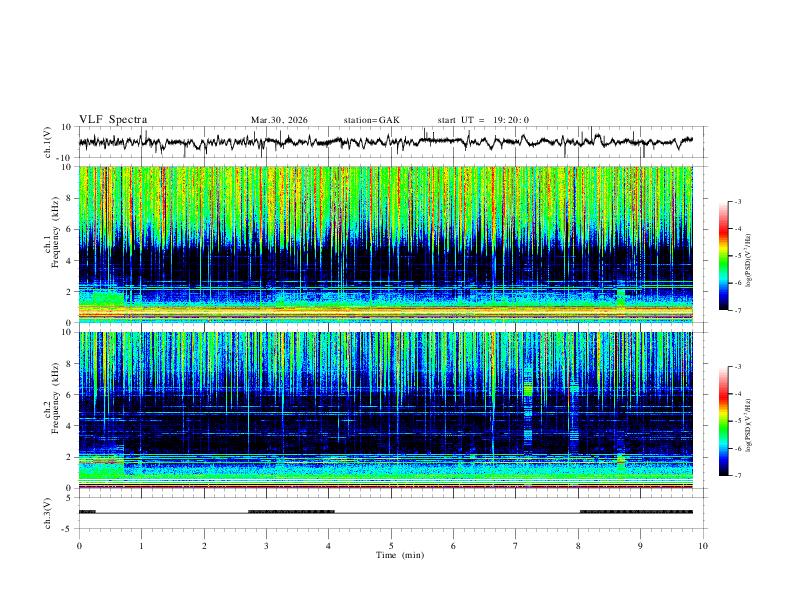The height and width of the screenshot is (612, 792).
Task: Select the "ch.3(V)" axis label
Action: pyautogui.click(x=48, y=513)
